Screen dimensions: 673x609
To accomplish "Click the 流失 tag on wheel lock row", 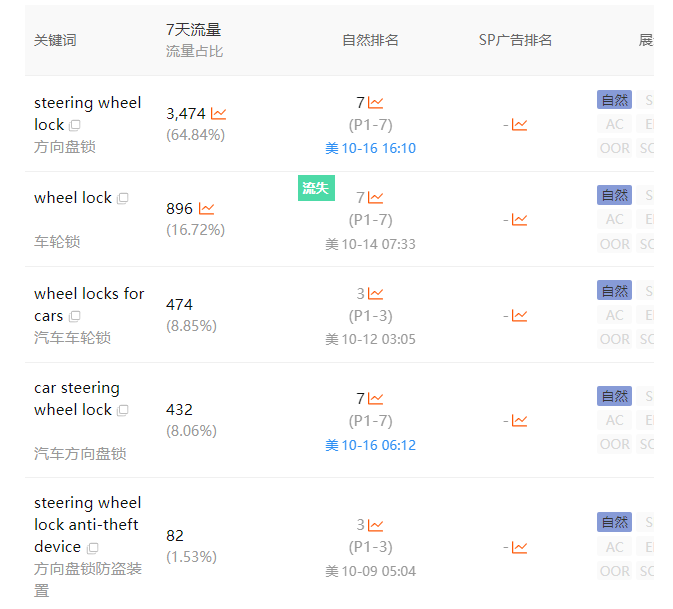I will pos(315,187).
